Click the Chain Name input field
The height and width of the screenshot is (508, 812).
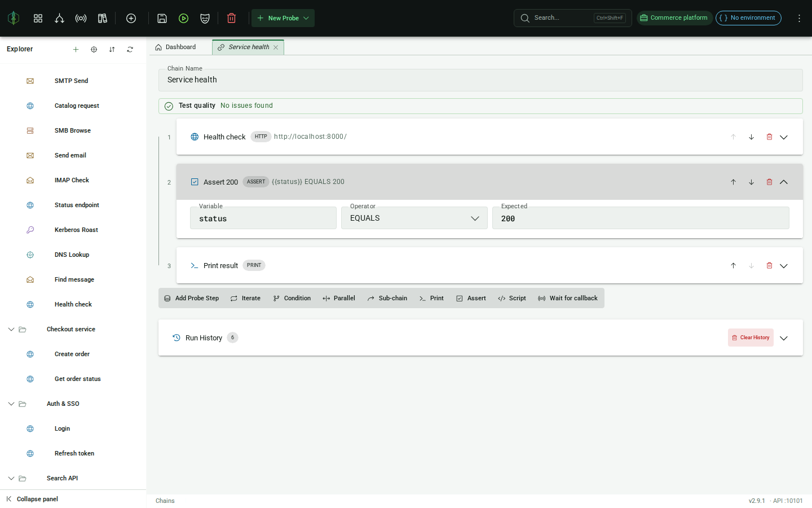[x=480, y=80]
